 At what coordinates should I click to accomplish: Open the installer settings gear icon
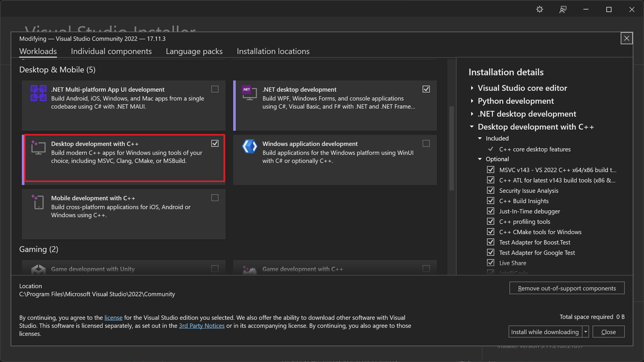[539, 9]
